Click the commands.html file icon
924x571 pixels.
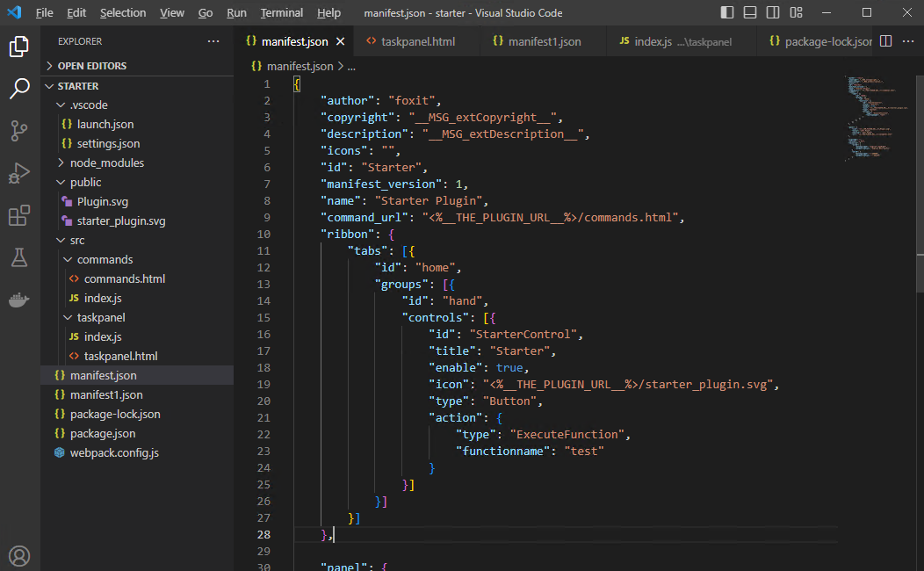[74, 278]
